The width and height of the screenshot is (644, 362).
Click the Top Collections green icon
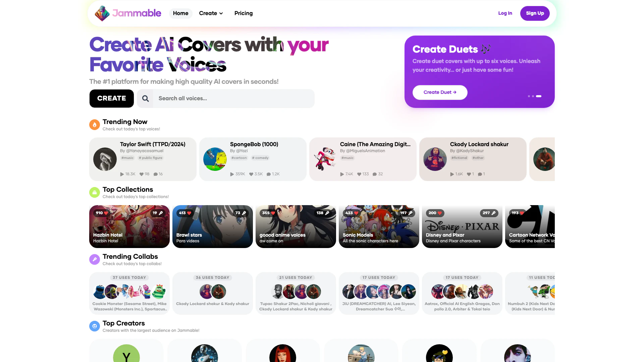tap(95, 192)
